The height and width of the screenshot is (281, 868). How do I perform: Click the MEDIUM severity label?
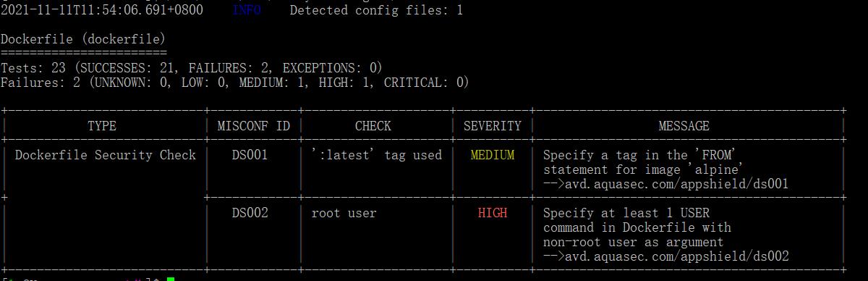point(493,155)
